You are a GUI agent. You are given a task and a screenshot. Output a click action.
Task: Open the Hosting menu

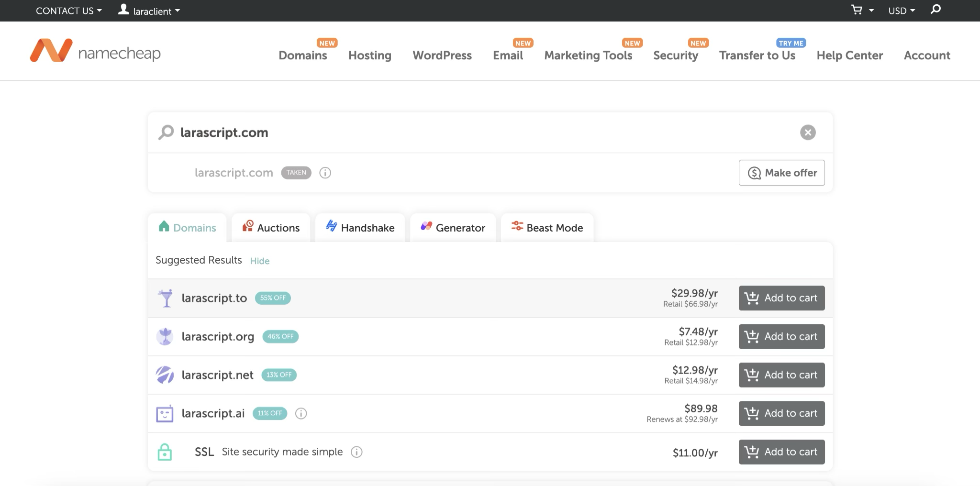pos(369,55)
